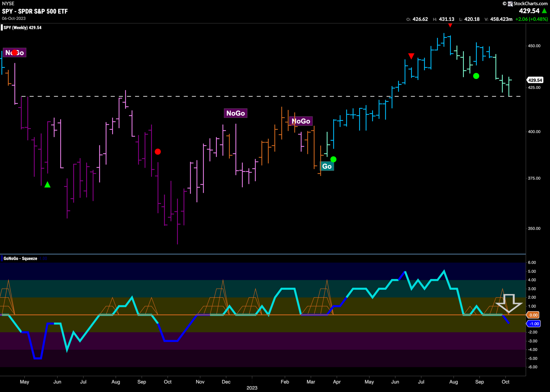
Task: Click the SPY (Weekly) 429.54 legend text
Action: point(23,27)
